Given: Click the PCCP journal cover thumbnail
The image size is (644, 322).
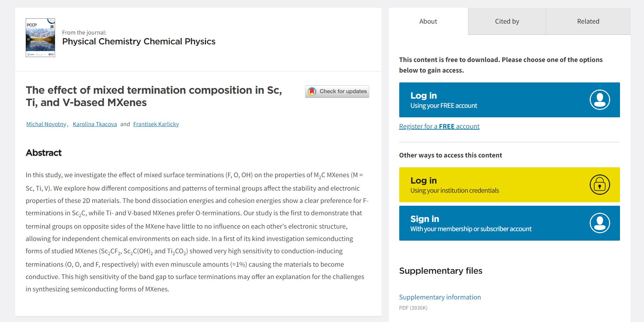Looking at the screenshot, I should pyautogui.click(x=40, y=38).
